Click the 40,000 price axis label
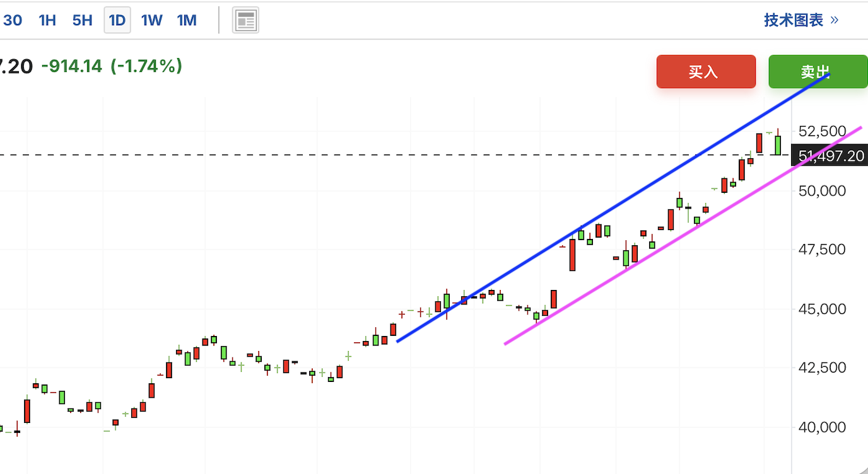 point(822,427)
